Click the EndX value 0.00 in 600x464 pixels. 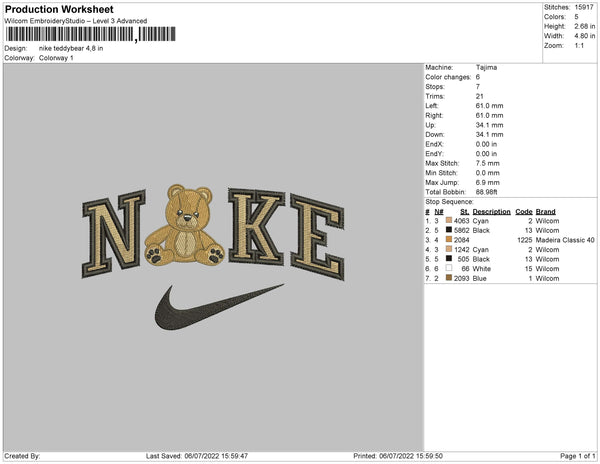coord(486,144)
